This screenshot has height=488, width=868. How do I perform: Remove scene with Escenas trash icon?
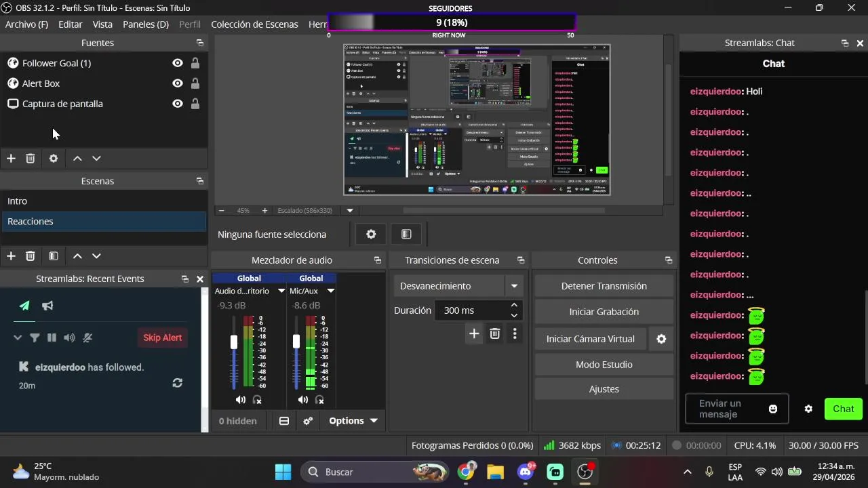coord(30,256)
